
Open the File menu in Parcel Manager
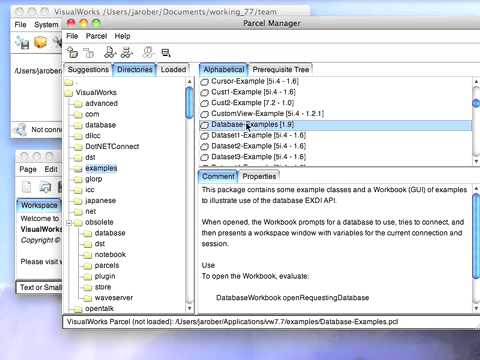[x=72, y=36]
